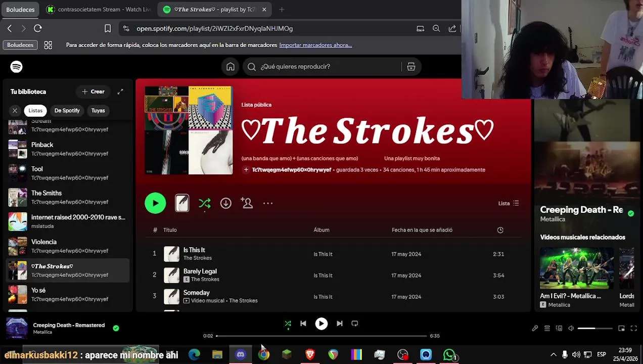Open a new browser tab
This screenshot has height=364, width=643.
tap(282, 10)
